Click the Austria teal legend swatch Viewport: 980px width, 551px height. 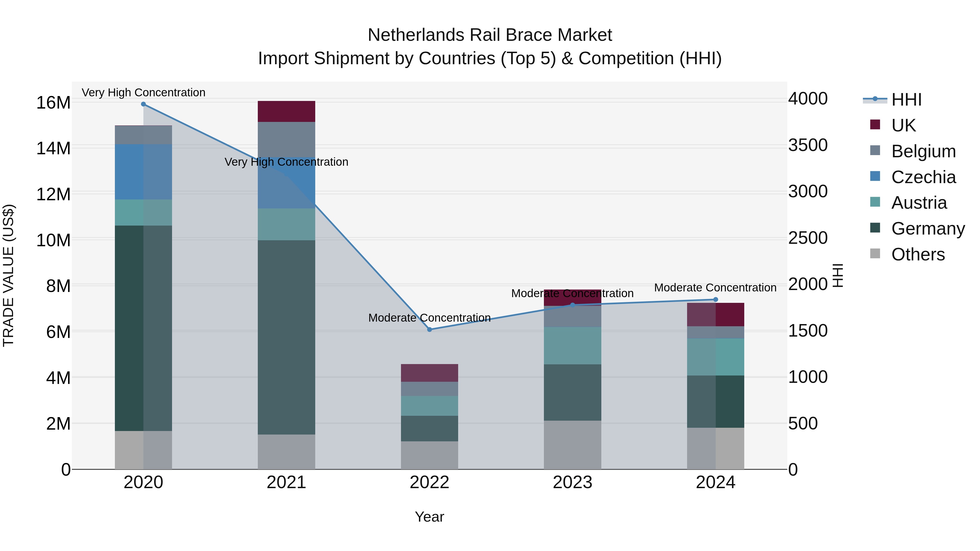875,202
